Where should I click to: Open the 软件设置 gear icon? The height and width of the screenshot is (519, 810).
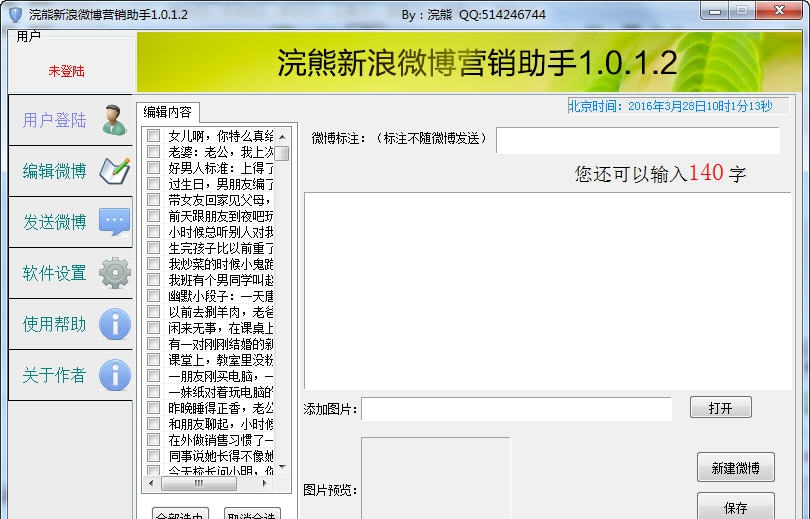[115, 273]
